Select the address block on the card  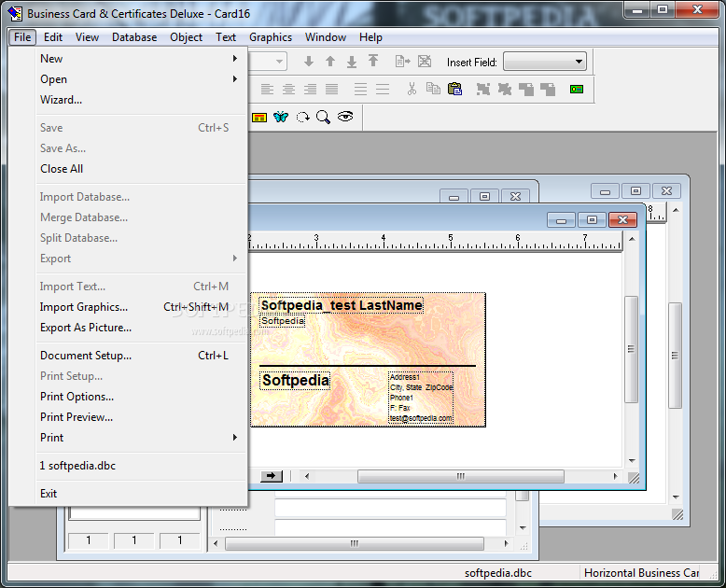[421, 398]
